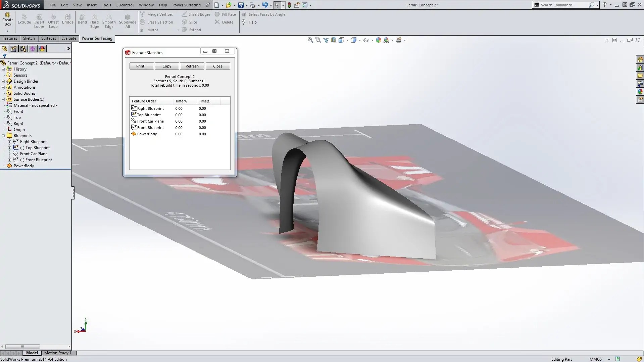Click the Save icon in the toolbar

click(x=241, y=5)
